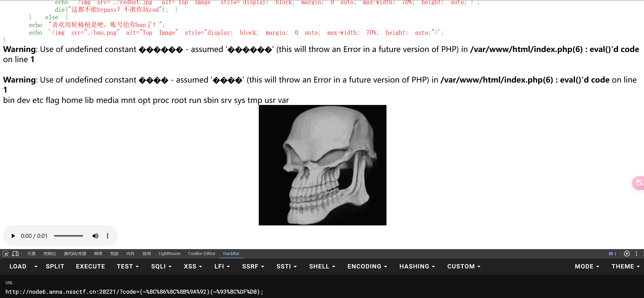Click the skull image
644x298 pixels.
click(322, 165)
